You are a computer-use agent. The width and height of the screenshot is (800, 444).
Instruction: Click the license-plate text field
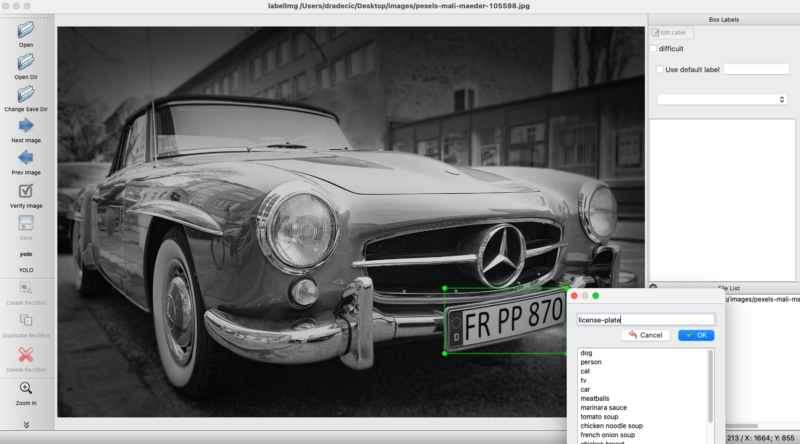point(645,320)
